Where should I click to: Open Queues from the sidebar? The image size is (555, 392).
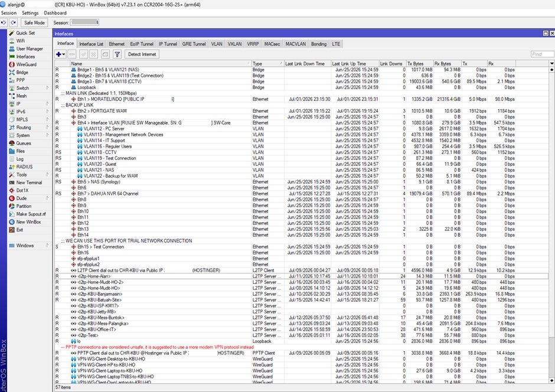24,143
